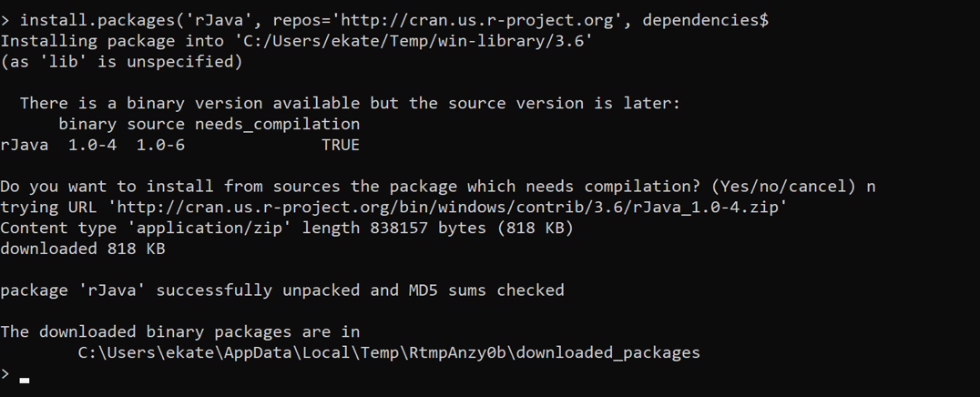The width and height of the screenshot is (980, 397).
Task: Click the blinking cursor at the bottom prompt
Action: point(25,380)
